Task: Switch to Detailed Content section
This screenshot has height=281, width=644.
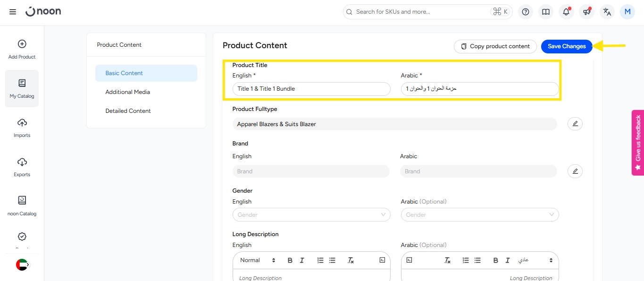Action: pyautogui.click(x=128, y=111)
